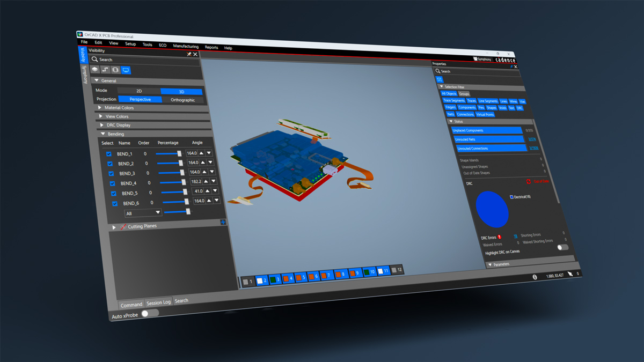Select layer 10 in layer bar

point(369,272)
